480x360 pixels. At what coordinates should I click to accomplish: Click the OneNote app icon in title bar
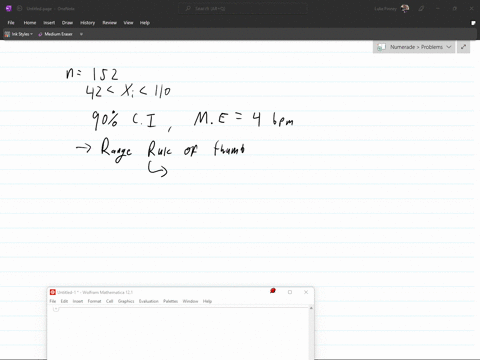9,8
